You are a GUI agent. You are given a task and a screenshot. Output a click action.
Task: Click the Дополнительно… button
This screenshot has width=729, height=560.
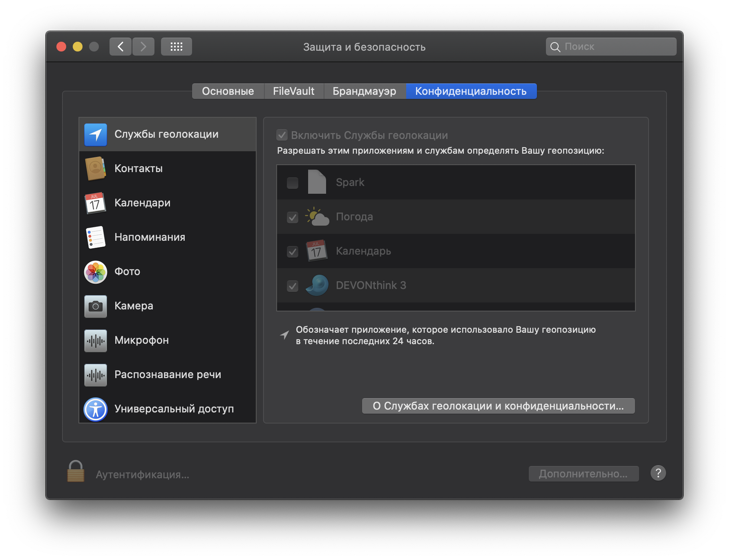point(584,474)
